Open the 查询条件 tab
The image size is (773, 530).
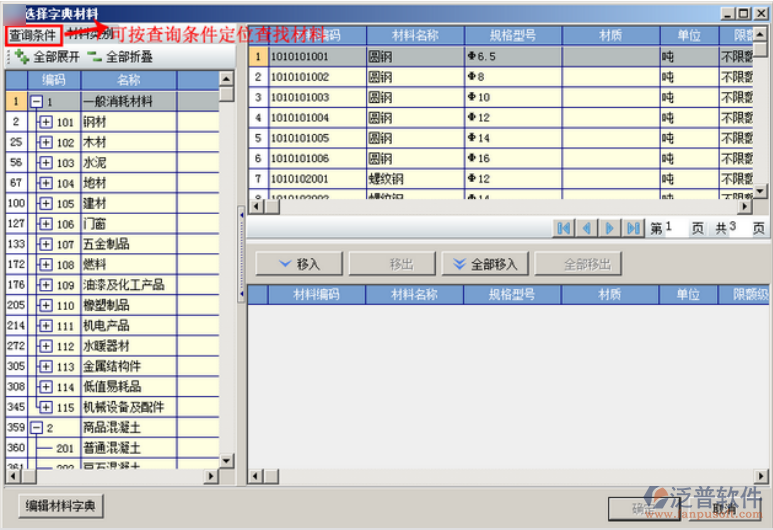point(33,35)
